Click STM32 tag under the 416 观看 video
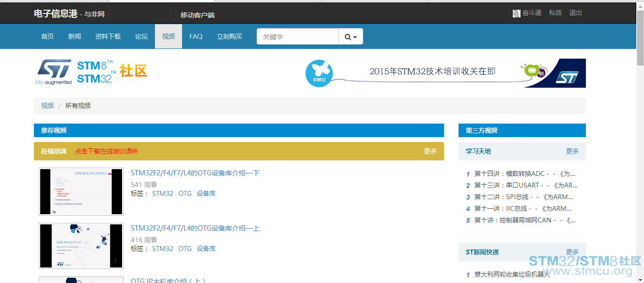The height and width of the screenshot is (283, 644). (x=163, y=249)
